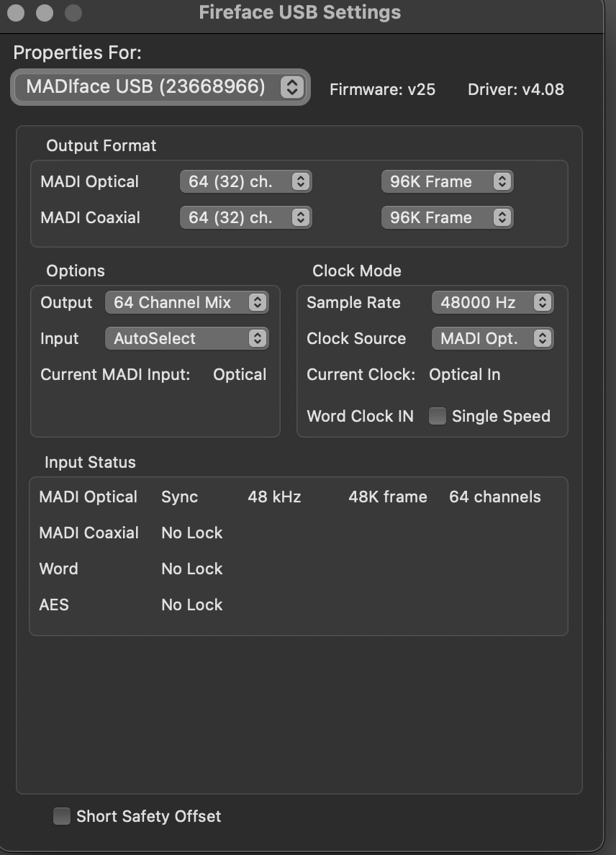Click the Current MADI Input: label

(116, 375)
